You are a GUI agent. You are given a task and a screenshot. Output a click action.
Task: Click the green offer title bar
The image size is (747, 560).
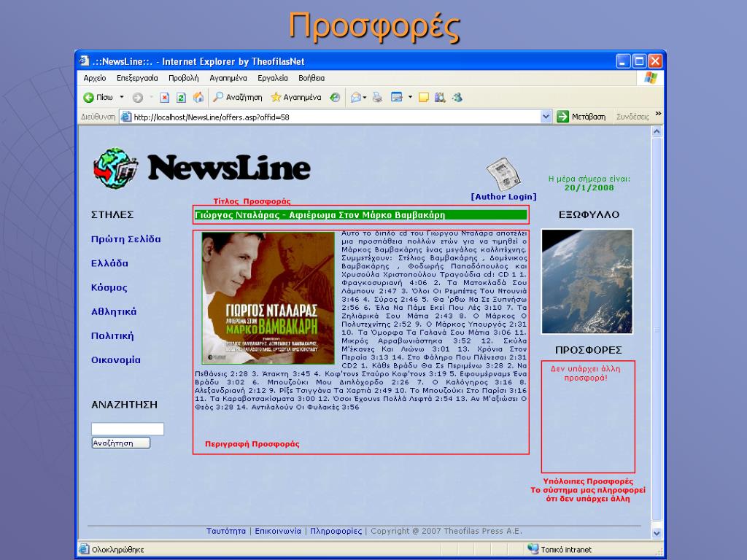tap(360, 215)
